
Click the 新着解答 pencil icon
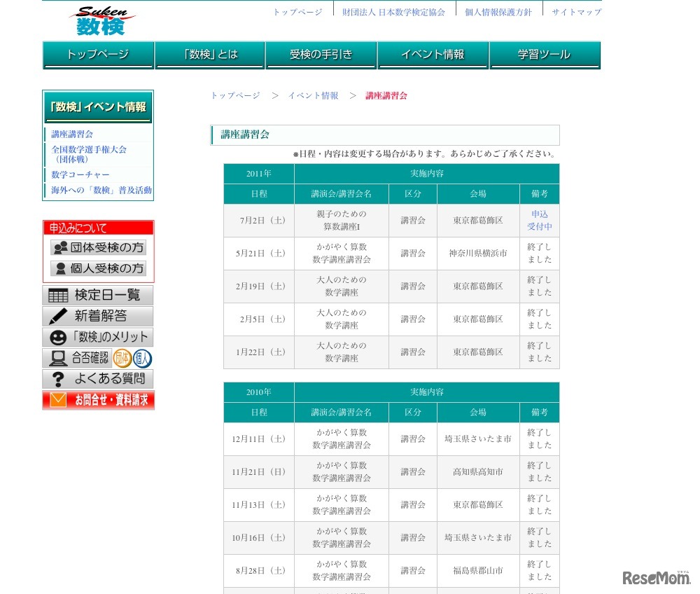[x=59, y=317]
